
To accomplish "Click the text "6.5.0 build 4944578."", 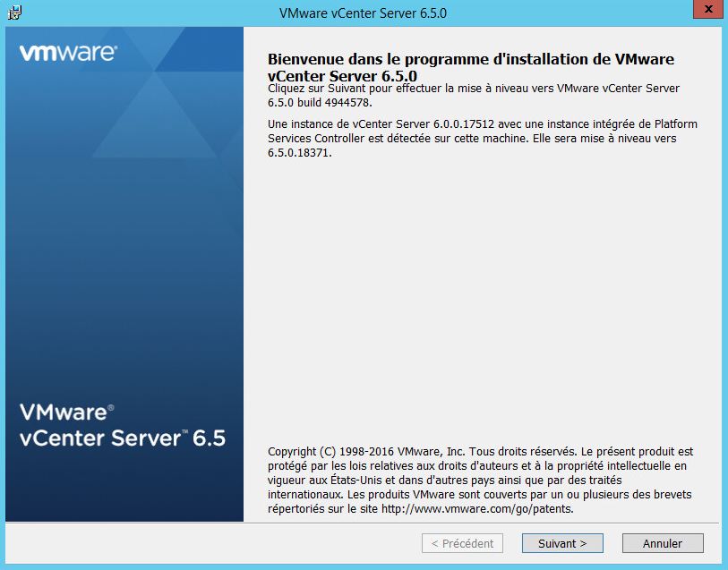I will [x=320, y=103].
